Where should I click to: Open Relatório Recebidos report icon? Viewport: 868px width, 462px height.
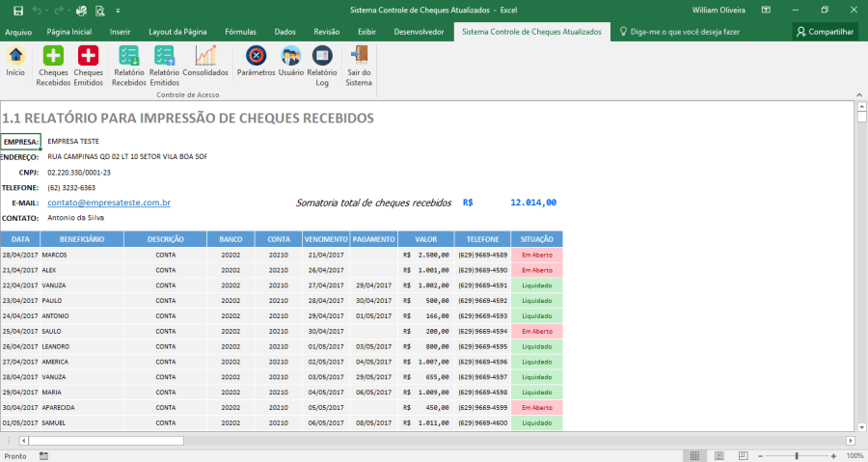coord(129,56)
